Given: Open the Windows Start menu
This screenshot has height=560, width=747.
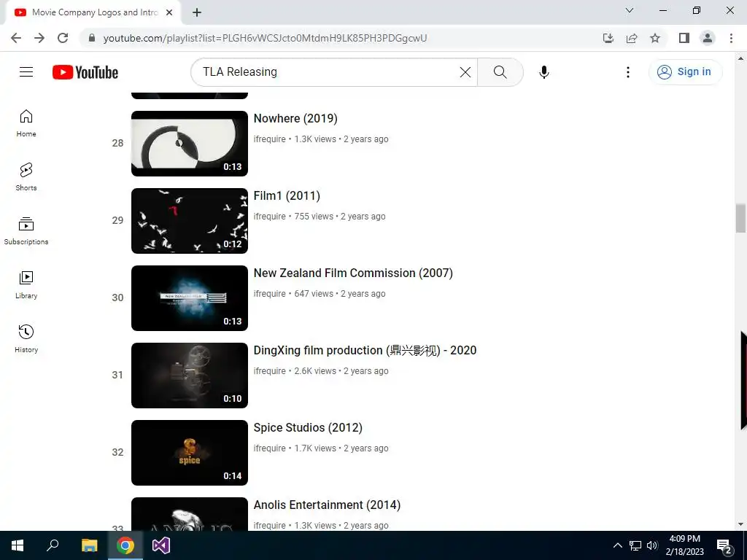Looking at the screenshot, I should point(18,545).
